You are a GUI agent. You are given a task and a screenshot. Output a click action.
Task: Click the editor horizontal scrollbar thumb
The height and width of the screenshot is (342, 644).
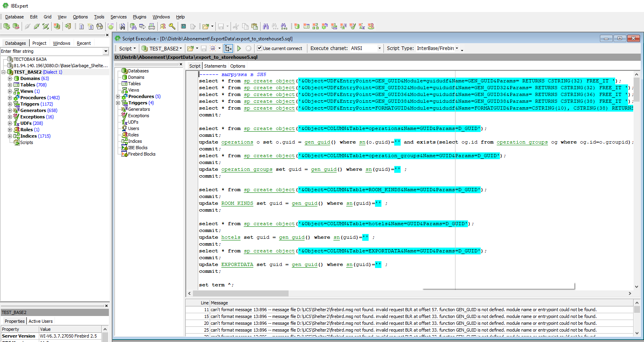pyautogui.click(x=240, y=294)
